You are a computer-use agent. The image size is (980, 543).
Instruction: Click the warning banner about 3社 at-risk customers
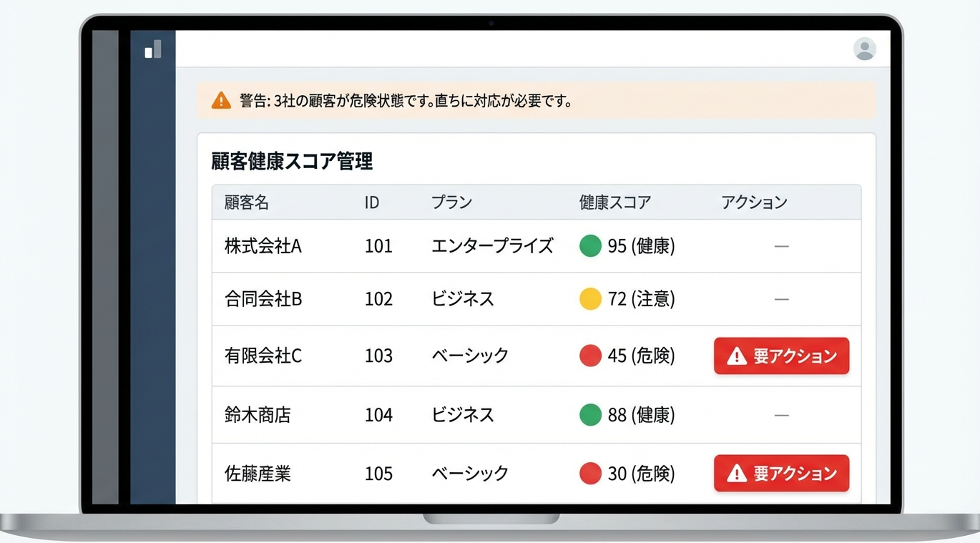click(536, 101)
